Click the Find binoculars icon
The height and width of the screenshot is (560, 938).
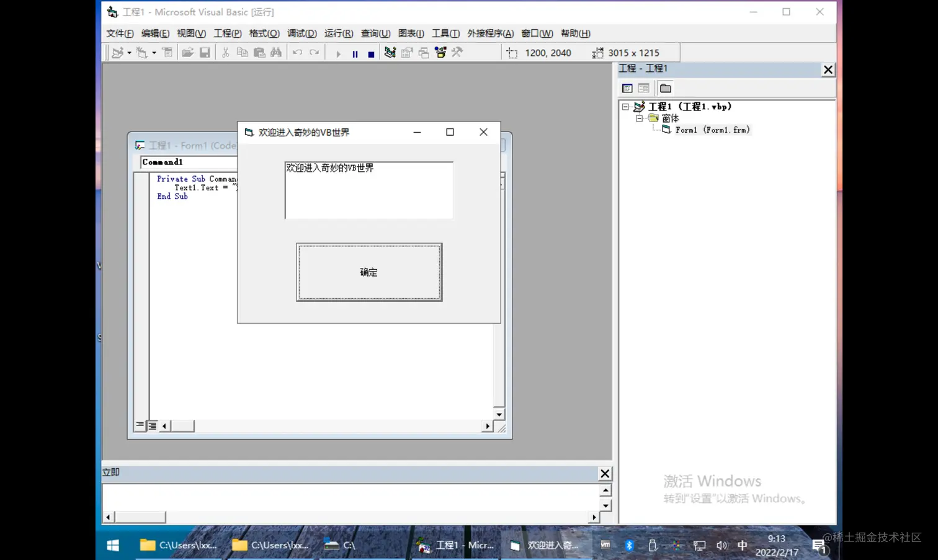point(276,53)
